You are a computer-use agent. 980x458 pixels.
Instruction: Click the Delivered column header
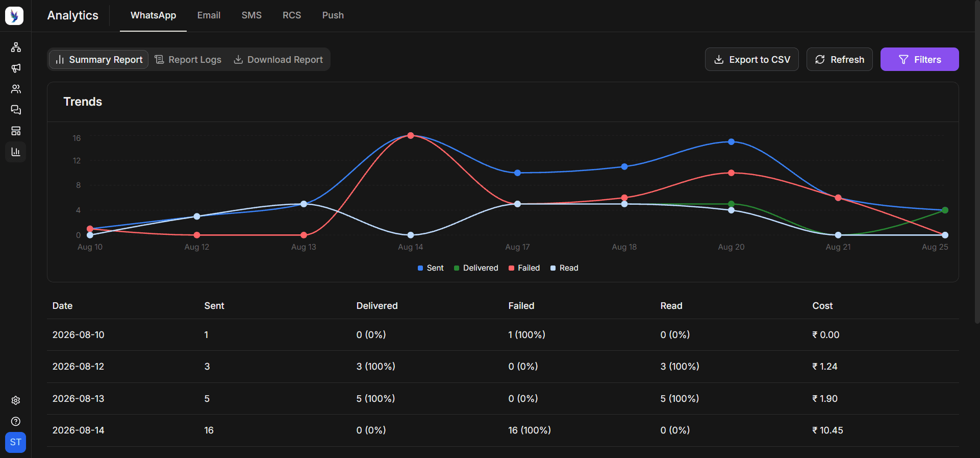tap(377, 306)
